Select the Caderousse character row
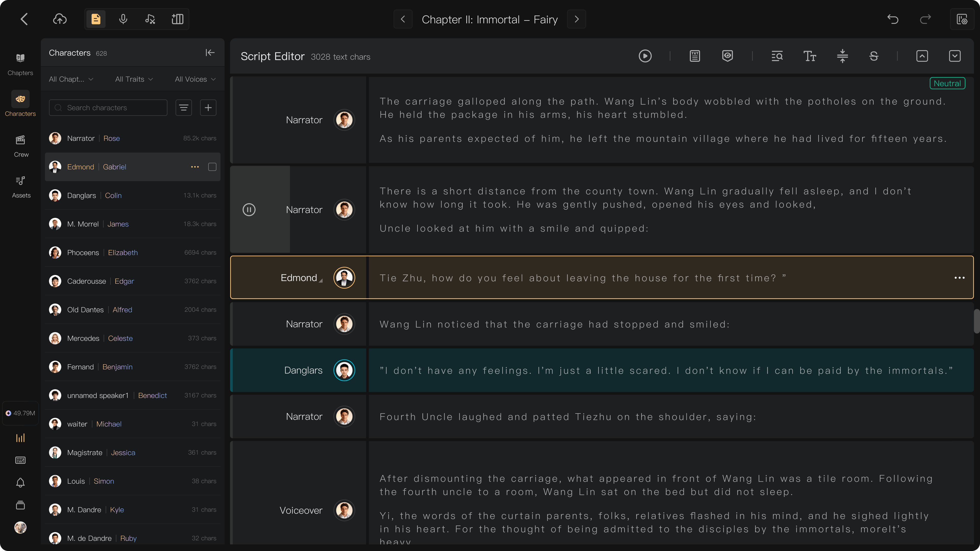 point(132,281)
